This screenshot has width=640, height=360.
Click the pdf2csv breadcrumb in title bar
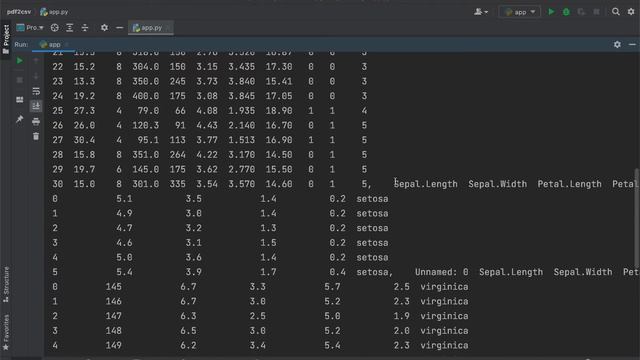click(x=19, y=12)
